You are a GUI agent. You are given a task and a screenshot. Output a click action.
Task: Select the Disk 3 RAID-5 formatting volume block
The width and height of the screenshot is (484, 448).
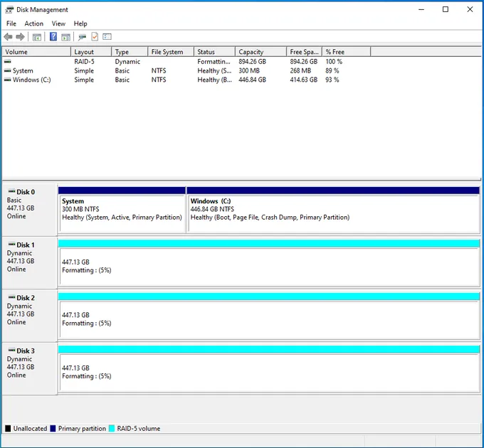(x=269, y=369)
